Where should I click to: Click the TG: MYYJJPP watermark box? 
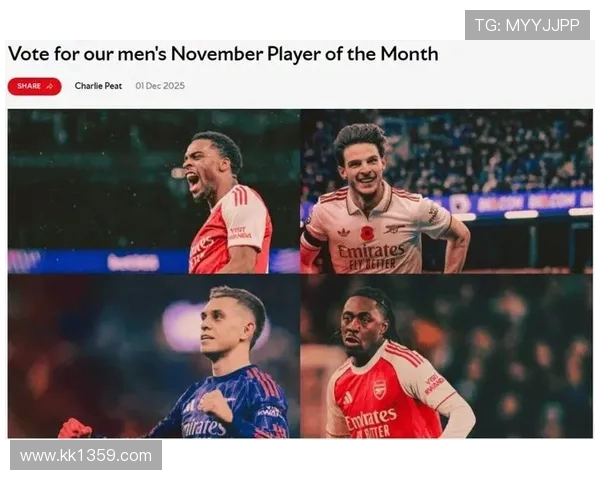527,25
